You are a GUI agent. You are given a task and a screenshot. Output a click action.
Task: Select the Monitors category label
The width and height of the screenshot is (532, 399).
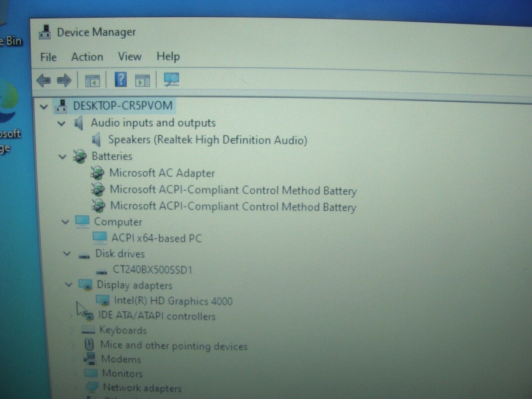[122, 373]
